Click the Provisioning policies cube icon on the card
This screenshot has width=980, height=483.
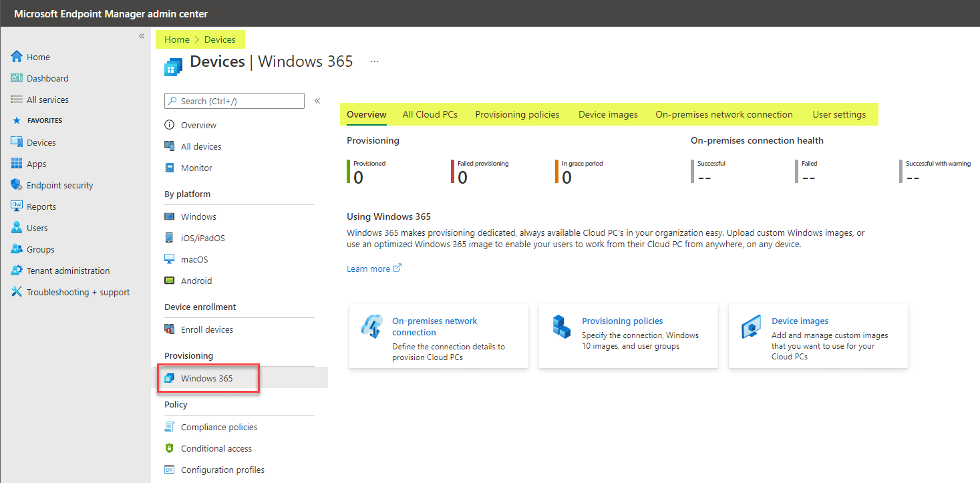click(562, 327)
